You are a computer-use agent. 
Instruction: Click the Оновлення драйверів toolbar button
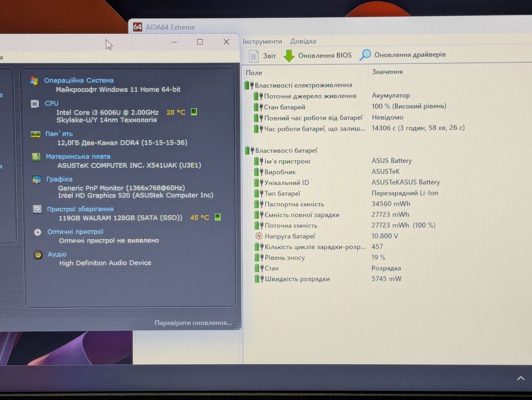(403, 54)
